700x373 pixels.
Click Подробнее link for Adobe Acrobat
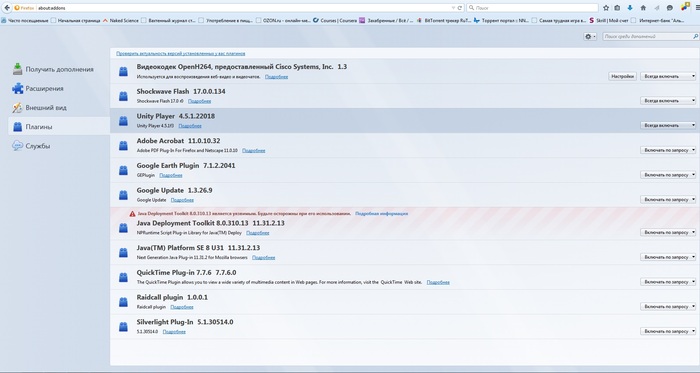click(254, 151)
